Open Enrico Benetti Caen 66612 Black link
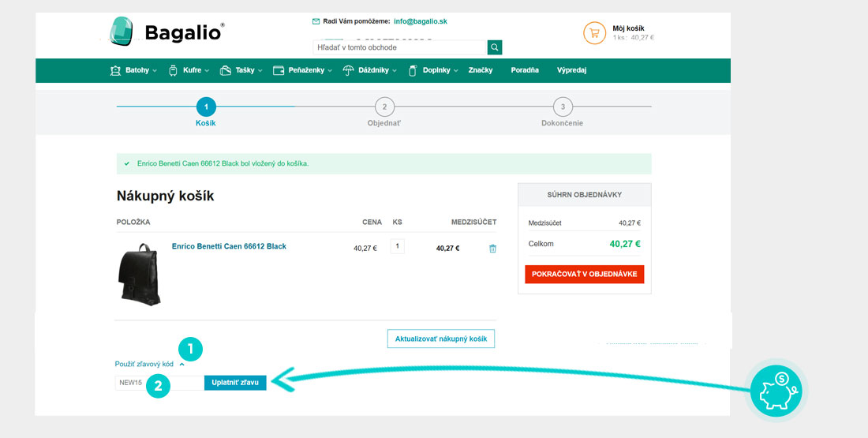 (x=229, y=246)
